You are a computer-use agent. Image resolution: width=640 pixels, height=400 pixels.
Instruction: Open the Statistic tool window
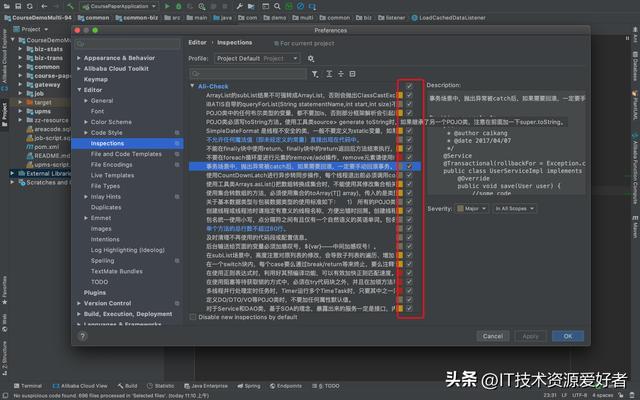(160, 386)
